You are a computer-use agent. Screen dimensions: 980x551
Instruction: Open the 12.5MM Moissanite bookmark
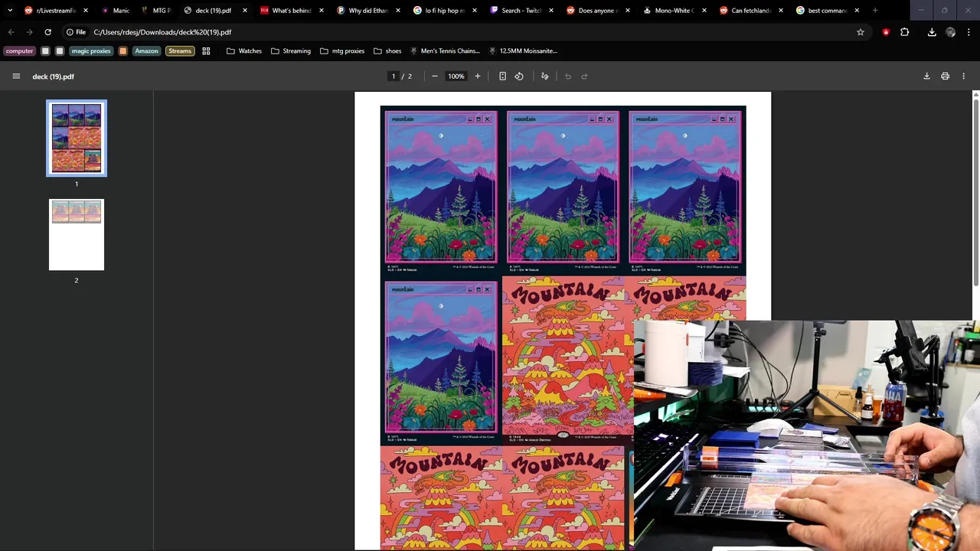pyautogui.click(x=522, y=51)
